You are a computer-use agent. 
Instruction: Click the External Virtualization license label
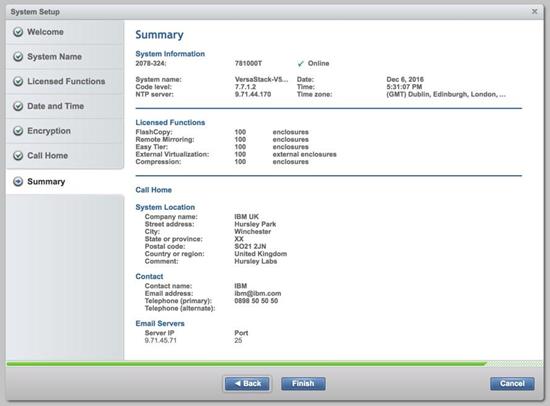point(172,154)
